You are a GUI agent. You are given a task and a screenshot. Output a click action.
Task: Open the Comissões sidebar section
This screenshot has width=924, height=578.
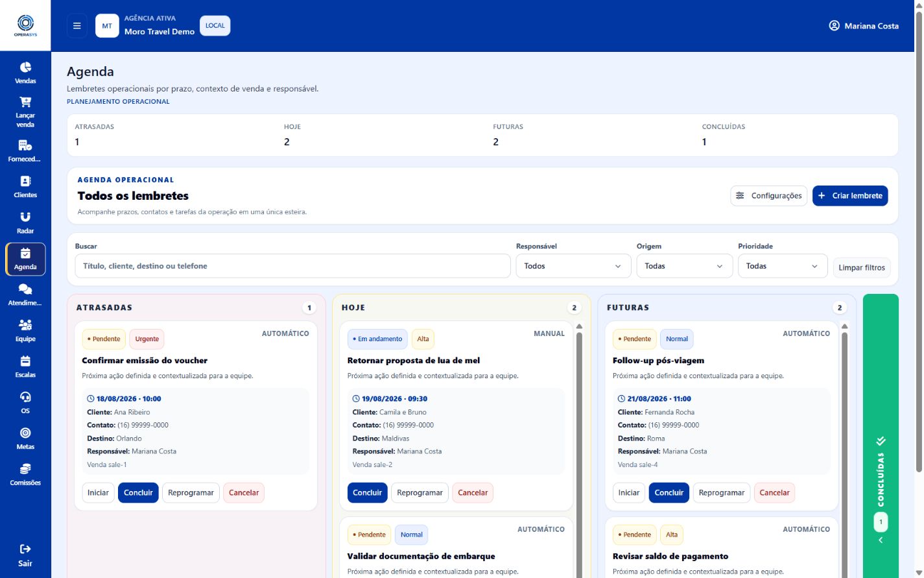point(25,475)
